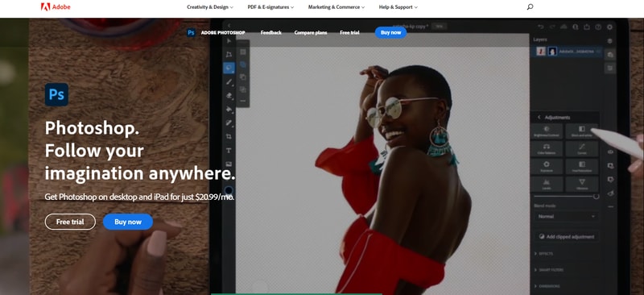Open Feedback in sub navigation
The width and height of the screenshot is (644, 295).
click(271, 32)
